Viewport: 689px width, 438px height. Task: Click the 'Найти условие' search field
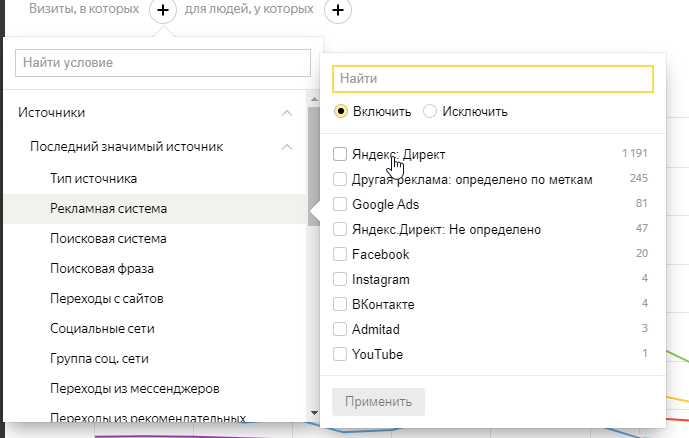click(x=163, y=63)
